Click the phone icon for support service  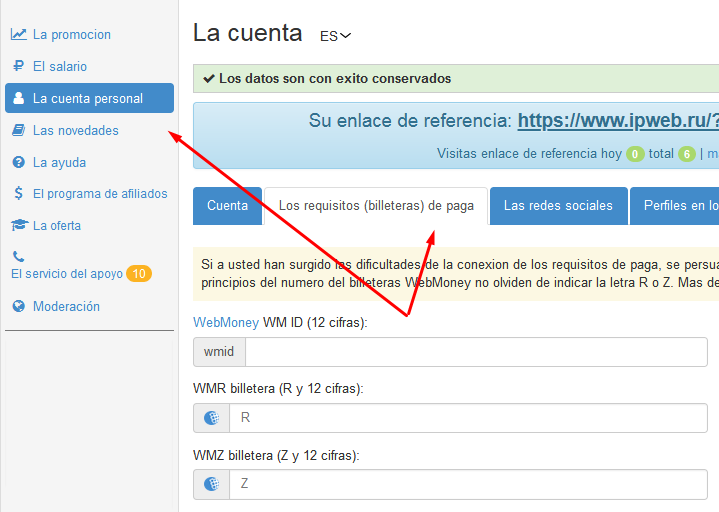[18, 256]
